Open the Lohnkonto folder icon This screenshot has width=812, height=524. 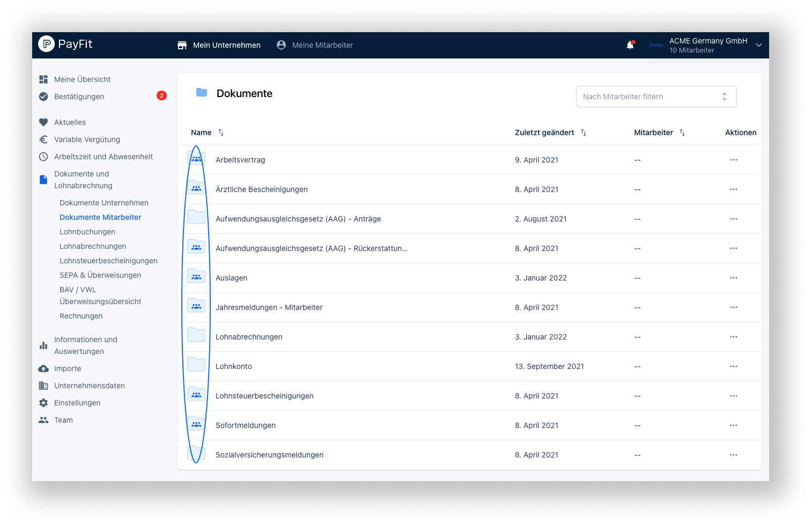point(196,365)
